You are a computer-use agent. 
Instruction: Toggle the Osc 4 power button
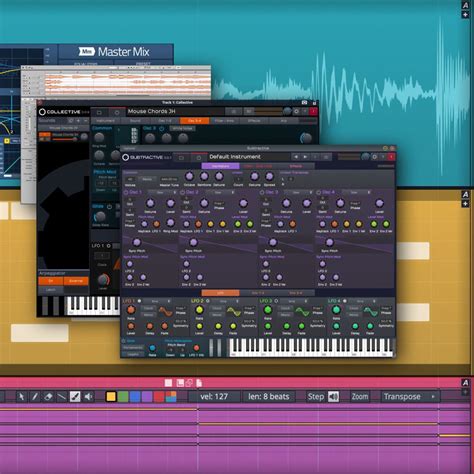tap(319, 192)
